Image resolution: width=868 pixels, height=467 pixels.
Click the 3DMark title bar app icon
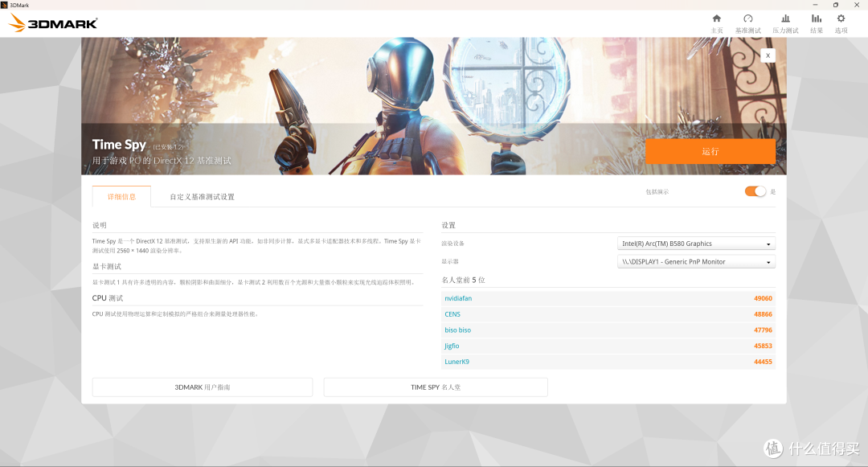click(5, 5)
